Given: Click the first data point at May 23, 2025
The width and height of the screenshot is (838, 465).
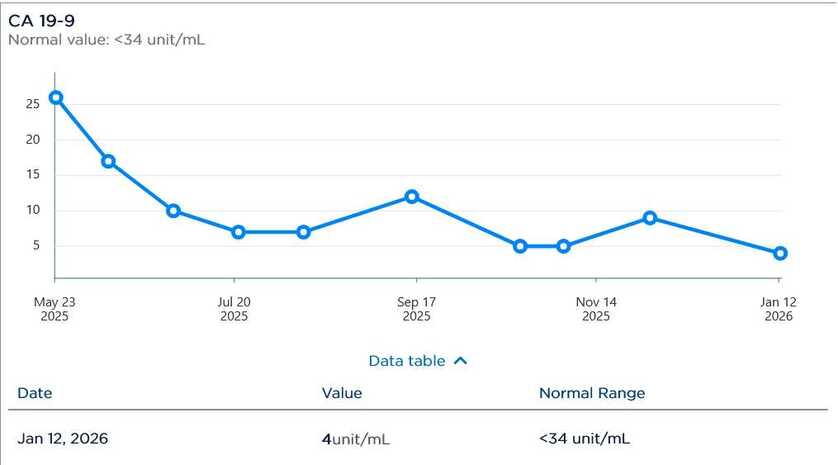Looking at the screenshot, I should click(56, 97).
